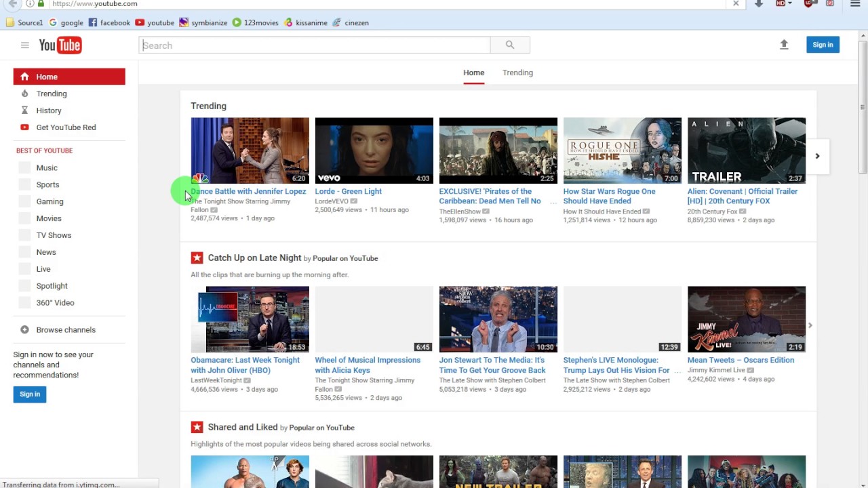This screenshot has height=488, width=868.
Task: Open 'Shared and Liked' heading
Action: [243, 427]
